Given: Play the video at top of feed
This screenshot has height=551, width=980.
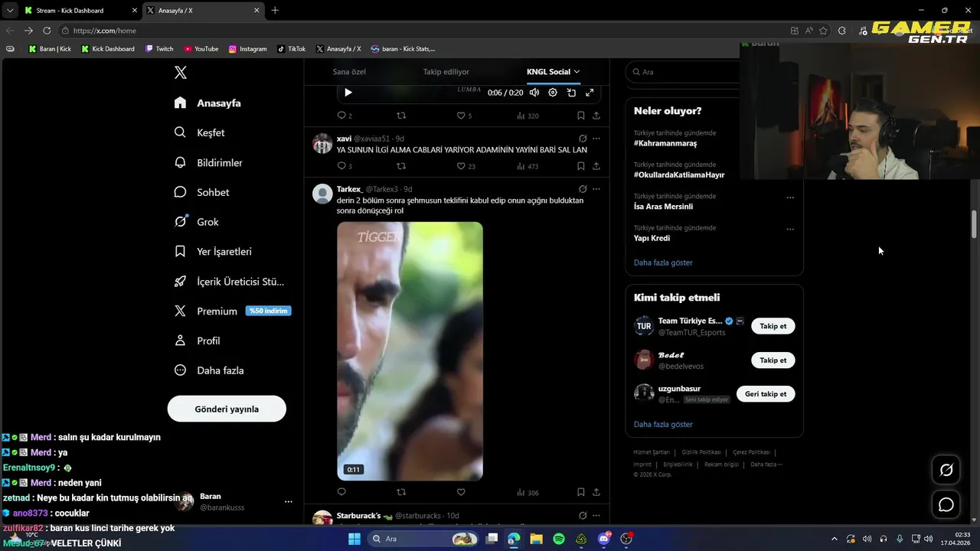Looking at the screenshot, I should pos(348,93).
